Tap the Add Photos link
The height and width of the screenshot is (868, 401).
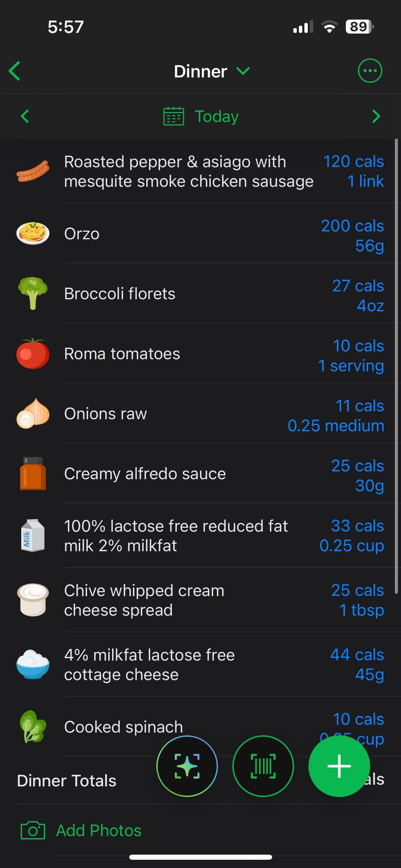pos(98,830)
